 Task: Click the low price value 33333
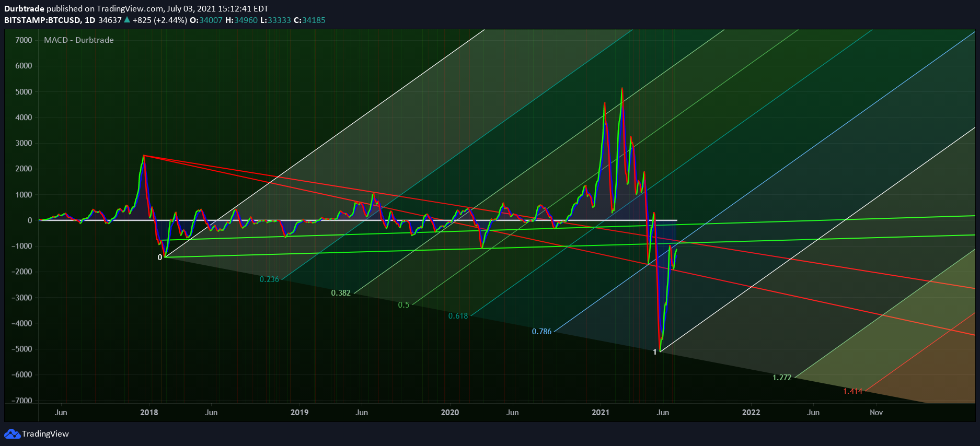pos(279,20)
